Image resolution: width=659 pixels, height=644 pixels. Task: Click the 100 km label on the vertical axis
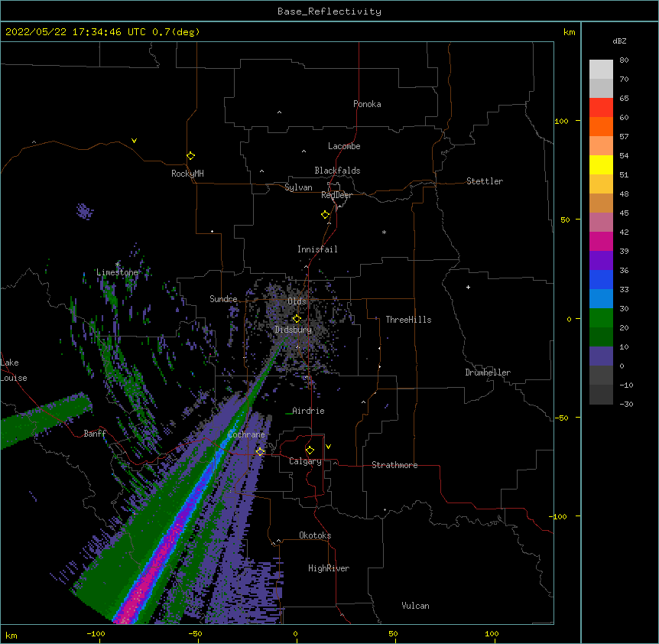(x=561, y=121)
